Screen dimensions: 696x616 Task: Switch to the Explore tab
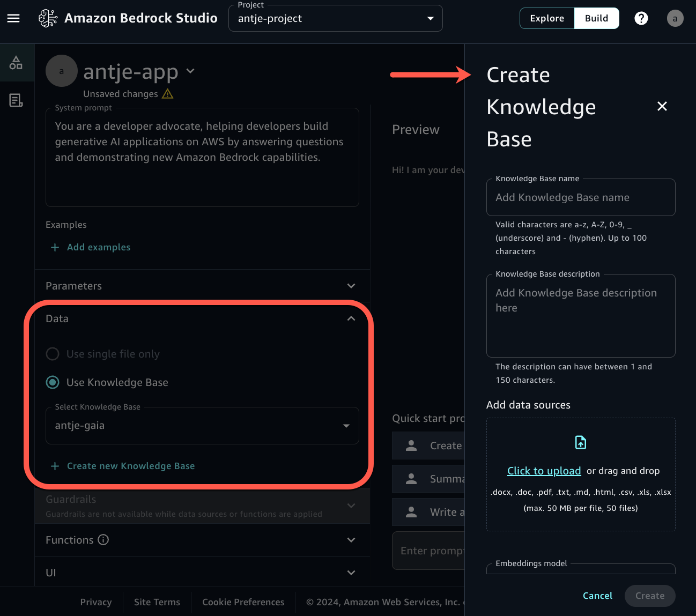547,18
